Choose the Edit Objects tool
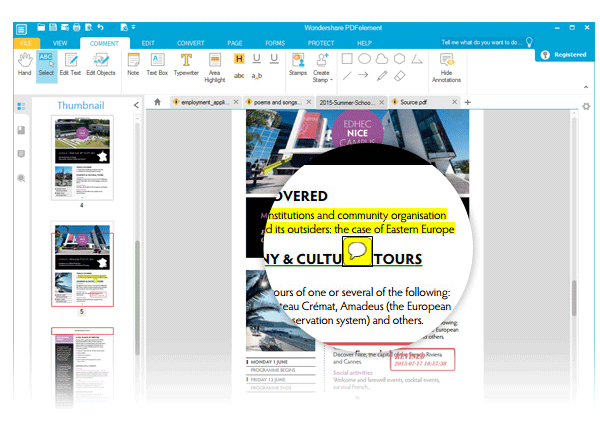 click(x=101, y=64)
